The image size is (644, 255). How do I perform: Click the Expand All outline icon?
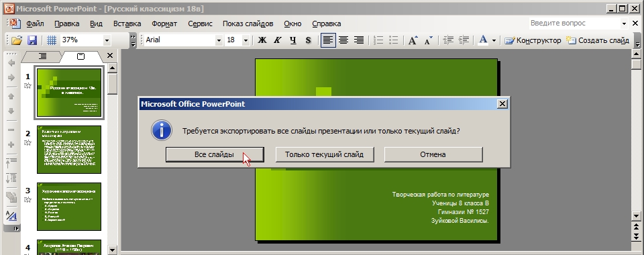point(11,178)
